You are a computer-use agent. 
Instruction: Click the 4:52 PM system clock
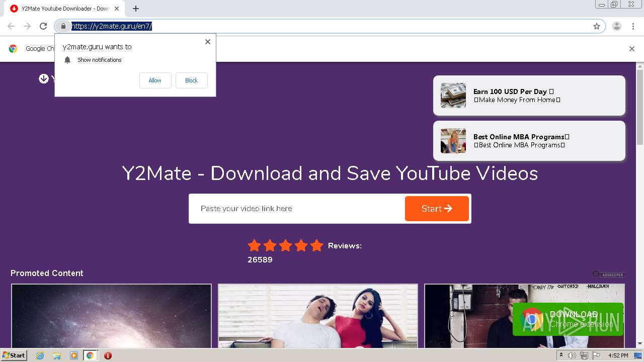coord(618,355)
